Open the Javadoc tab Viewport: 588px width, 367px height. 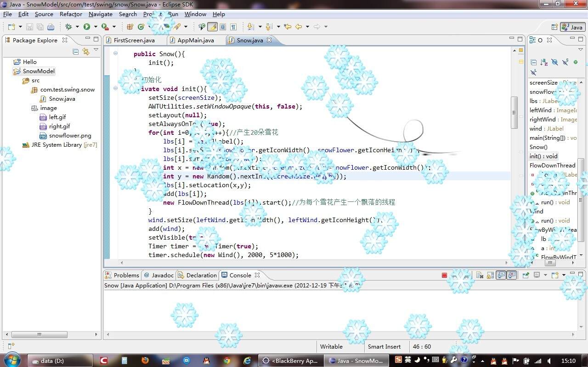(x=159, y=275)
